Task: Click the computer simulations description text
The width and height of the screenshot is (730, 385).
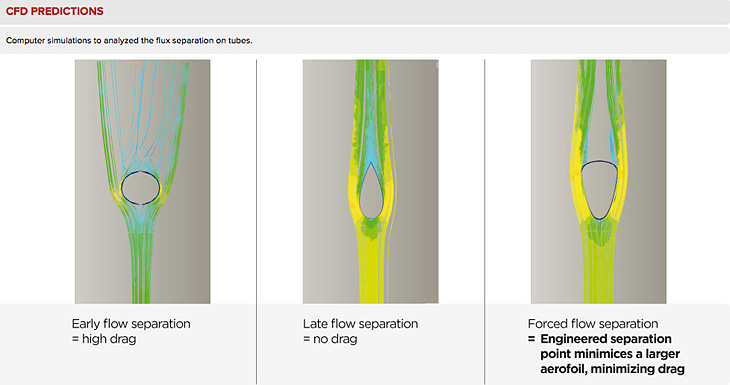Action: pos(129,41)
